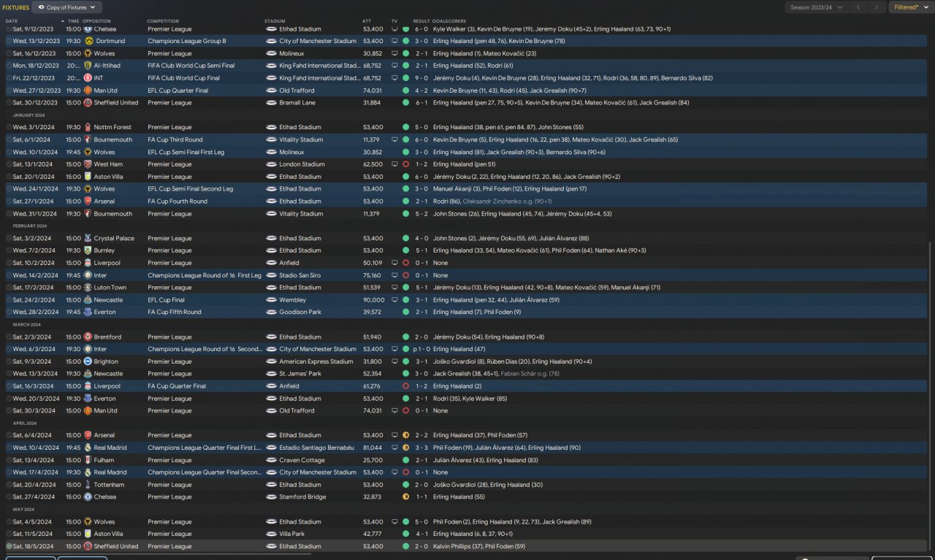Screen dimensions: 935x560
Task: Click the Crystal Palace club badge
Action: [x=88, y=239]
